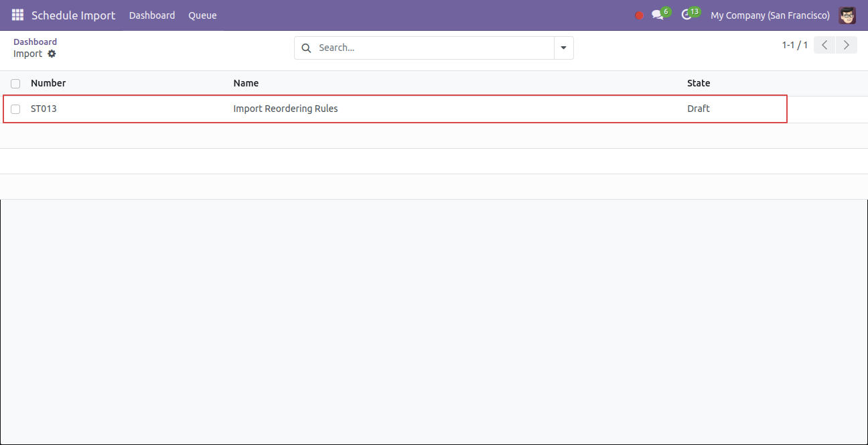Viewport: 868px width, 445px height.
Task: Click the Draft state cell
Action: [x=699, y=109]
